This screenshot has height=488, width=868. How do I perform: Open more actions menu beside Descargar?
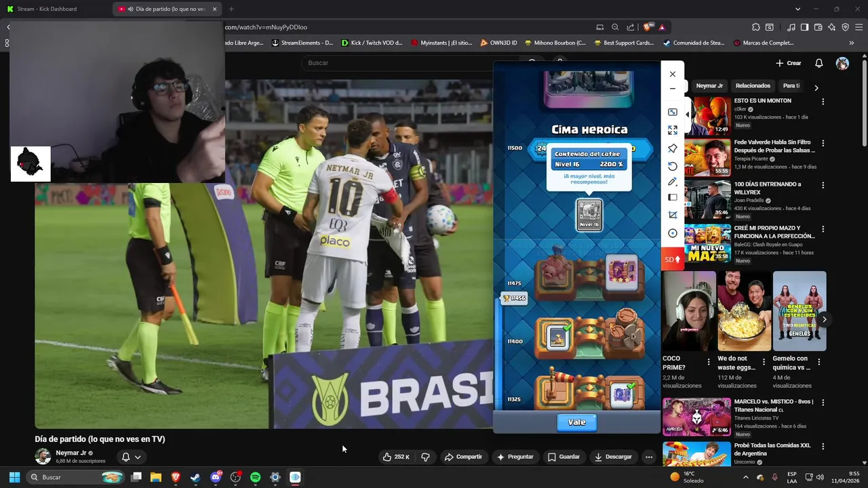[649, 457]
